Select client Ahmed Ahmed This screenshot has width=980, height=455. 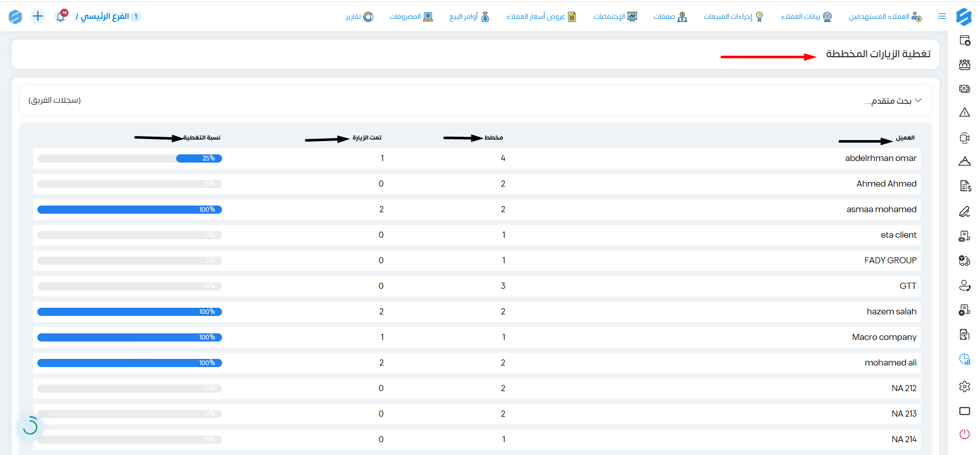pyautogui.click(x=886, y=184)
